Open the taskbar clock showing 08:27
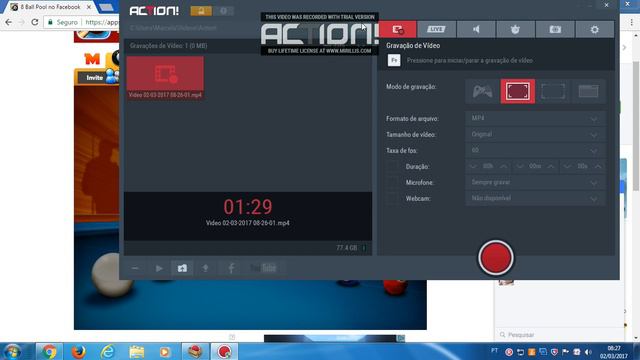 [614, 352]
